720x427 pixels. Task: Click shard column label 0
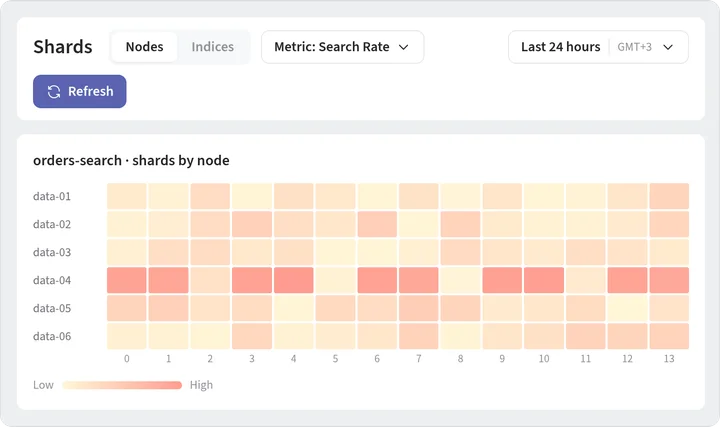coord(127,359)
